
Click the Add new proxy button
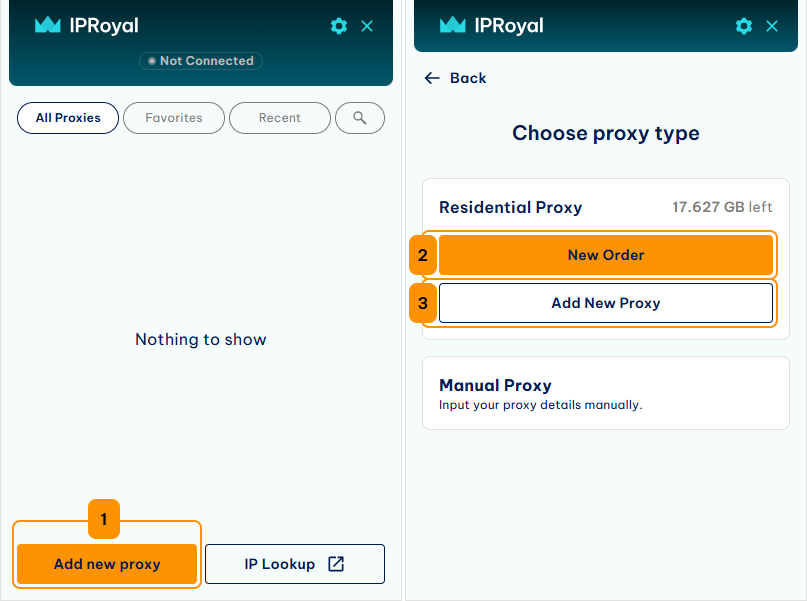(107, 564)
